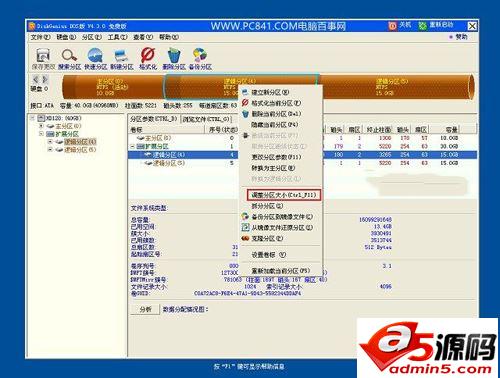Click the 赞助 link at top right
The width and height of the screenshot is (500, 378).
point(461,37)
